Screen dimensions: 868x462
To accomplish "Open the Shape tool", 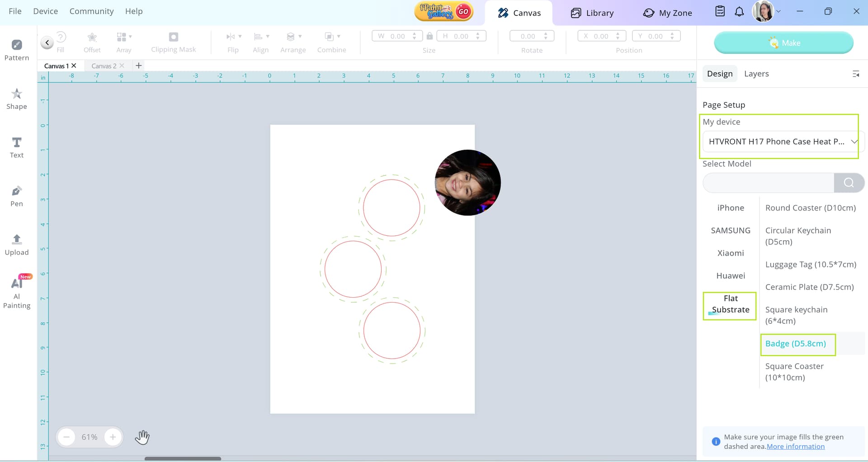I will [x=17, y=98].
